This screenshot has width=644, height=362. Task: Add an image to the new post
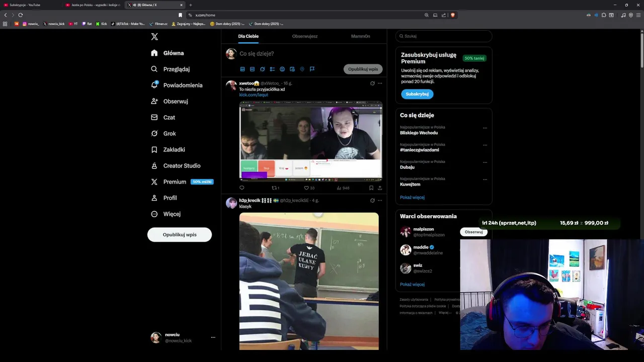[x=243, y=69]
